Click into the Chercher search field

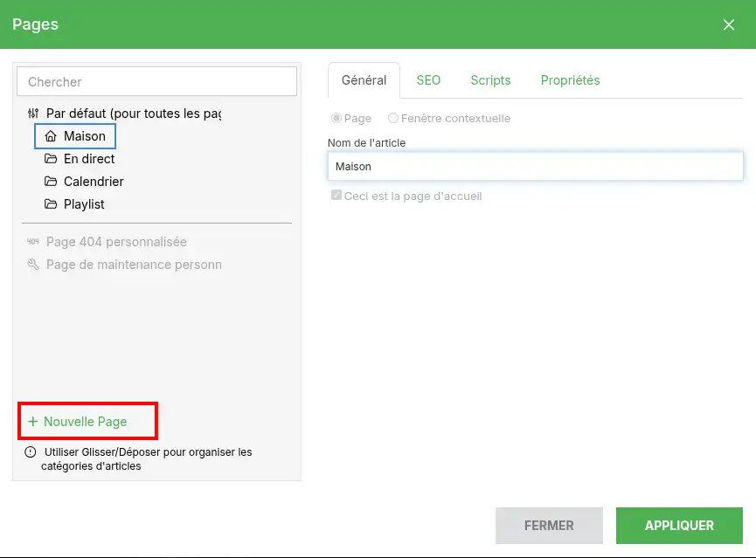pos(156,81)
